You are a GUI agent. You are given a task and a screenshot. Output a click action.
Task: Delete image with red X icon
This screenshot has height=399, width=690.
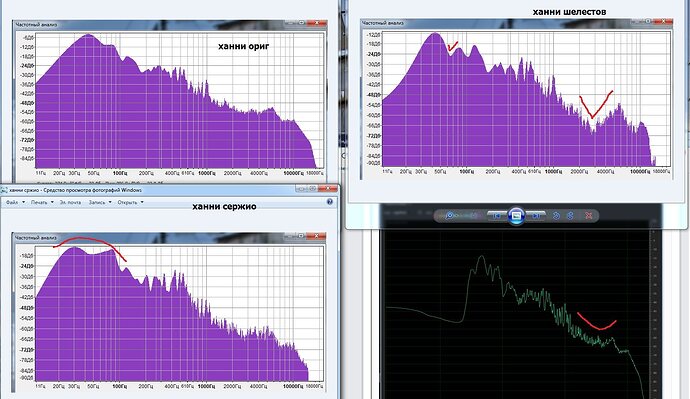point(588,216)
